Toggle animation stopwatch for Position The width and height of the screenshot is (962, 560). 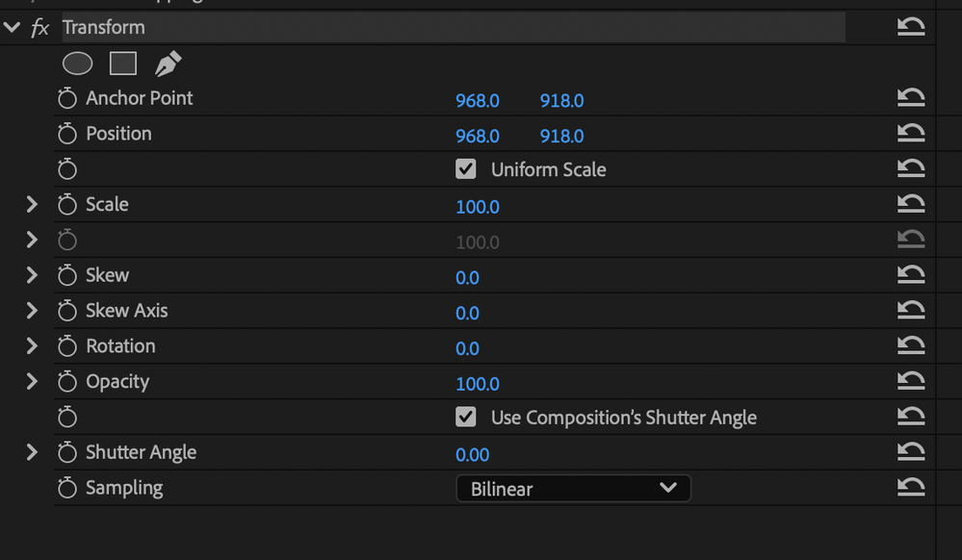[66, 135]
